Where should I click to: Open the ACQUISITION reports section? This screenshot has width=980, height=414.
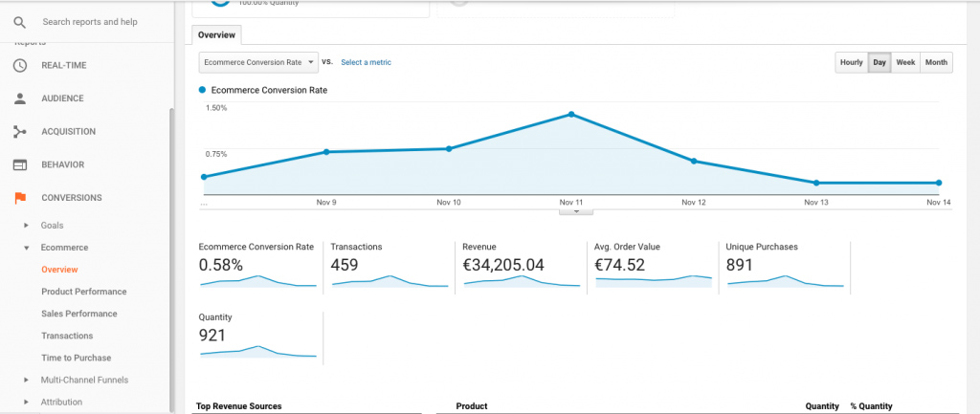(x=69, y=132)
